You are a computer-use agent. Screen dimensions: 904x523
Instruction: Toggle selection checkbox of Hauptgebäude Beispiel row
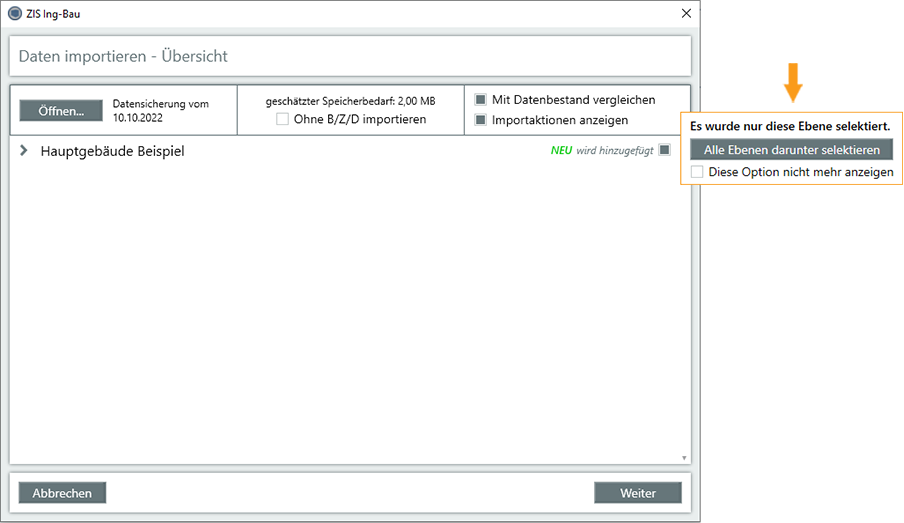pos(664,150)
